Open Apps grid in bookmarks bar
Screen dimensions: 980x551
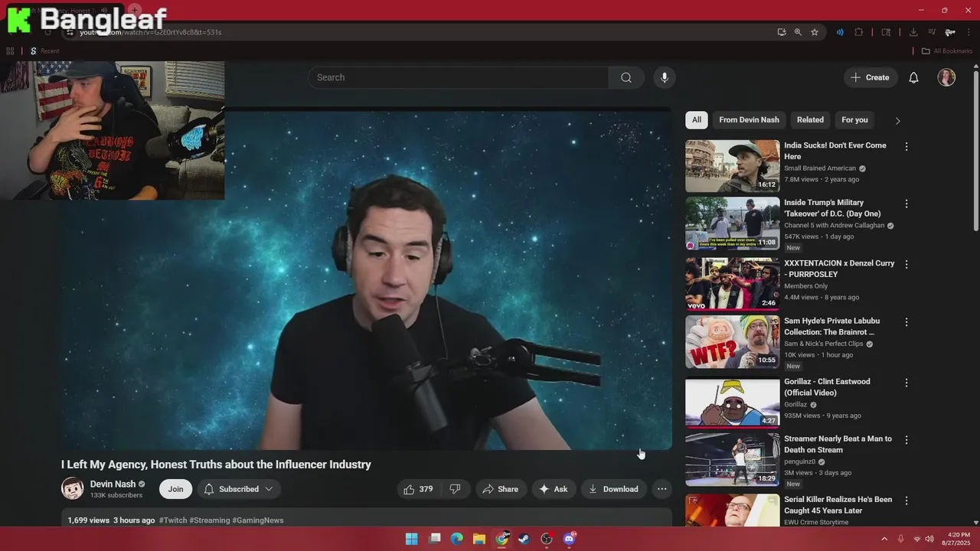click(x=10, y=51)
